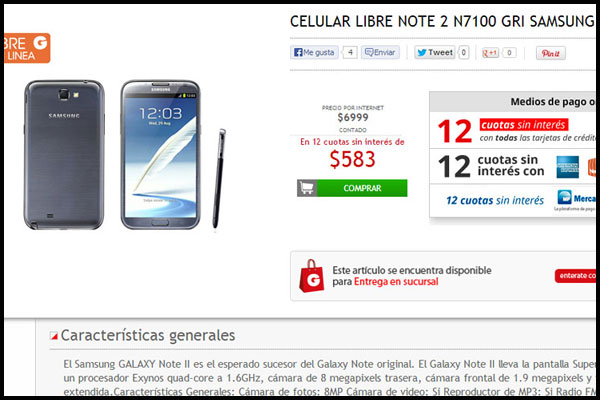This screenshot has width=600, height=400.
Task: Click the Note 2 back view image
Action: [64, 155]
